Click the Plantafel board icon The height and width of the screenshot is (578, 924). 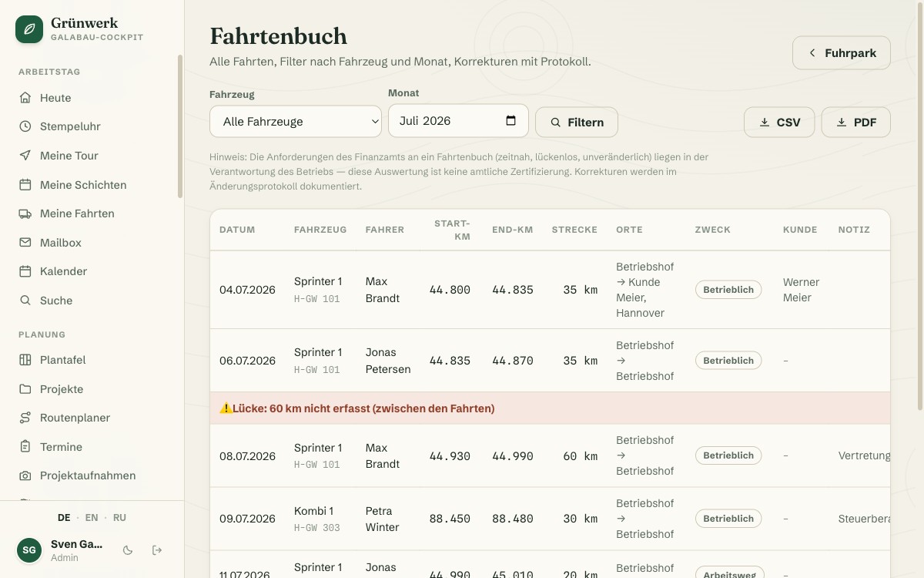[x=25, y=360]
